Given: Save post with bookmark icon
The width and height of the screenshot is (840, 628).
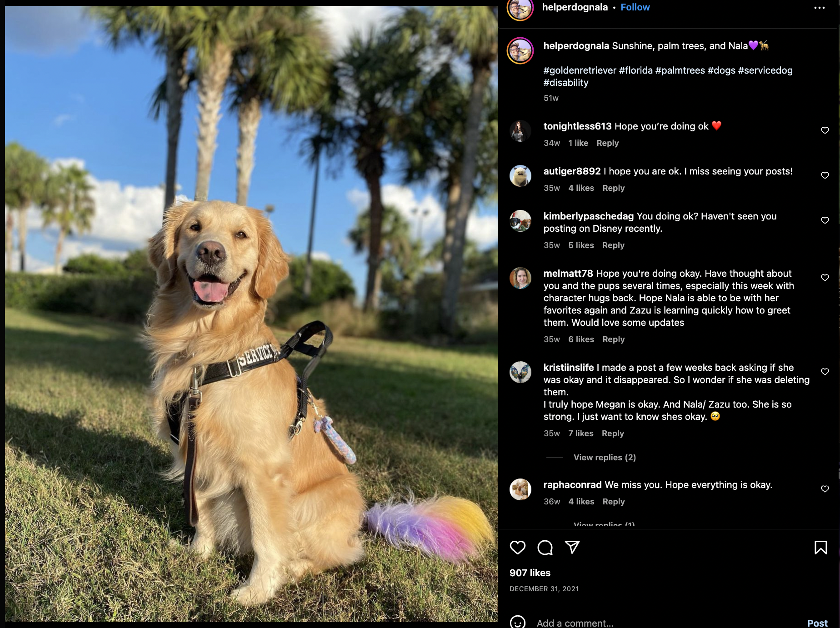Looking at the screenshot, I should click(820, 548).
